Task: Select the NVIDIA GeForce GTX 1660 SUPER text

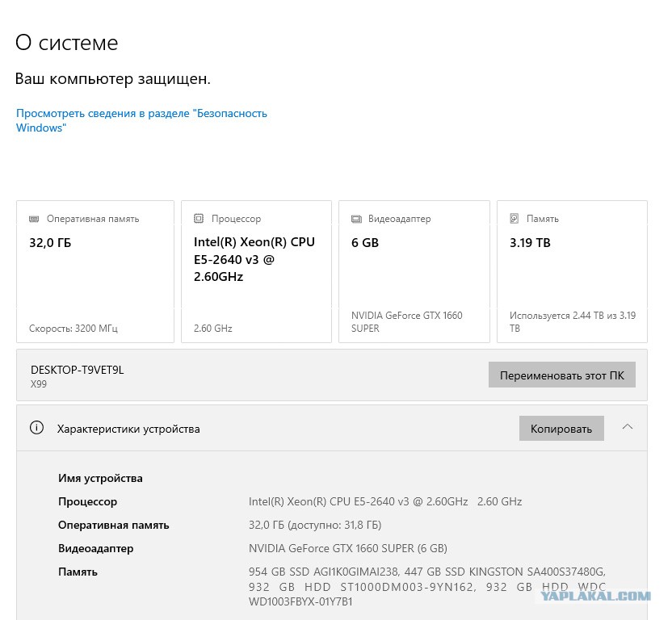Action: (348, 548)
